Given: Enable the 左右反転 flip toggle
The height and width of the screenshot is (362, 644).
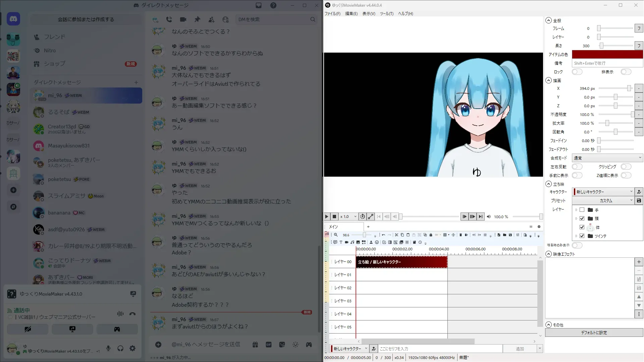Looking at the screenshot, I should [x=577, y=167].
